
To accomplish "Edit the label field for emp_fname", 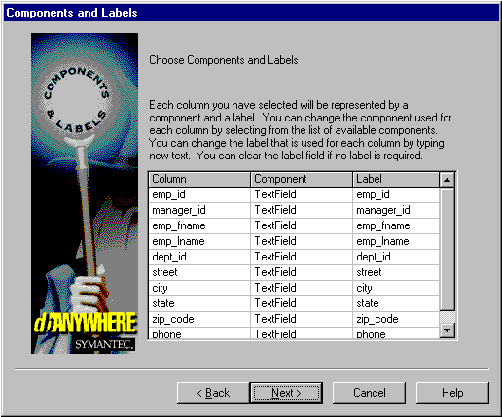I will click(x=396, y=226).
